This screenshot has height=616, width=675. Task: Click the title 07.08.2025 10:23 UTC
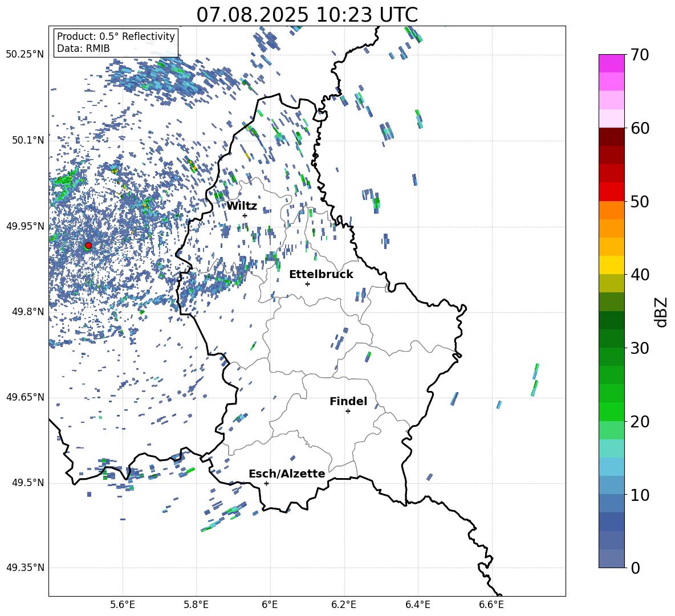(x=307, y=15)
